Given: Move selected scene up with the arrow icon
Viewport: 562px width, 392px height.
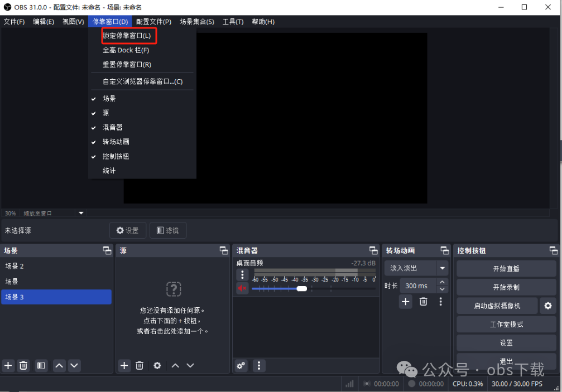Looking at the screenshot, I should (59, 365).
